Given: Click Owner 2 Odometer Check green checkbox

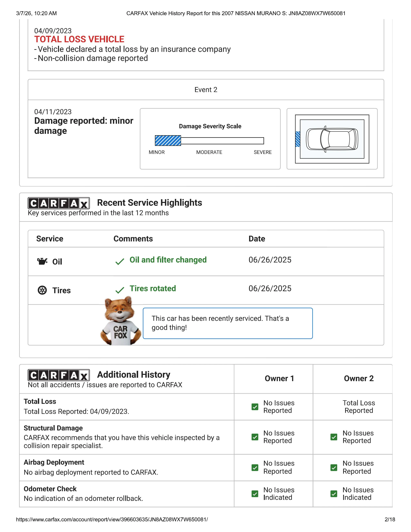Looking at the screenshot, I should pos(334,494).
